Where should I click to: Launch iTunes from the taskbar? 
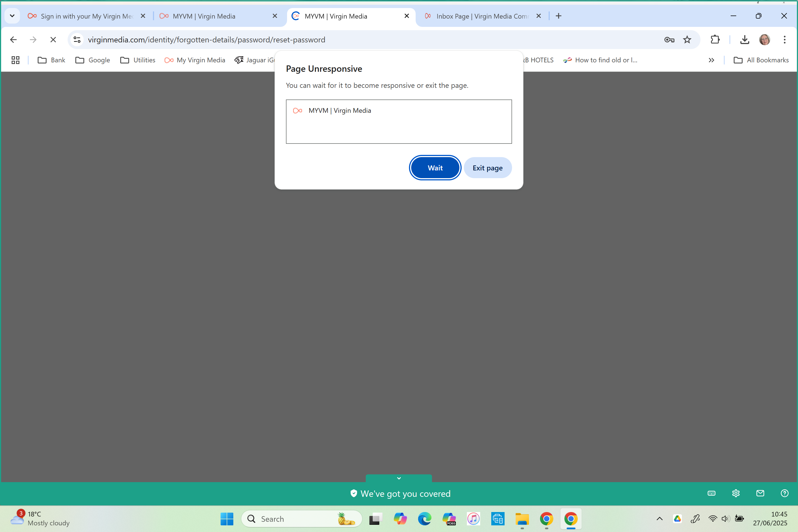point(473,519)
